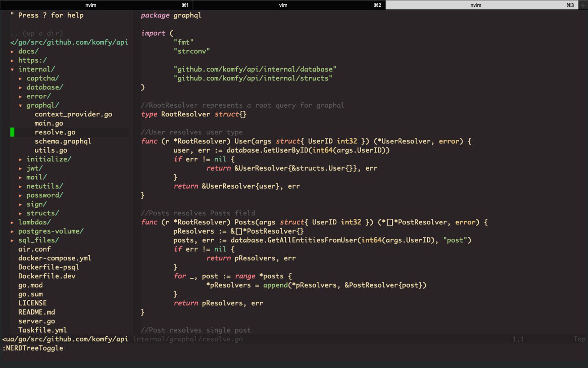Expand the lambdas/ directory arrow

(12, 222)
